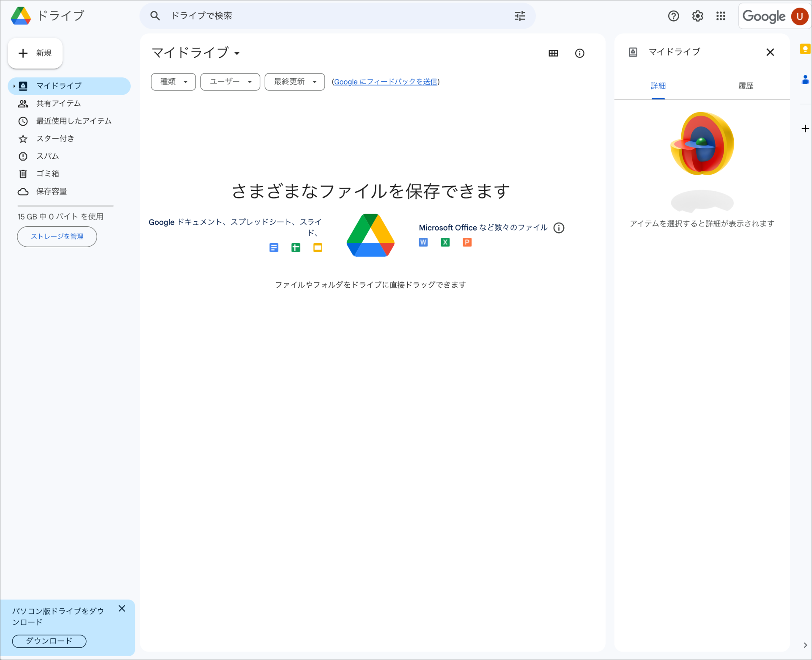Open the Google feedback link
Image resolution: width=812 pixels, height=660 pixels.
point(385,82)
